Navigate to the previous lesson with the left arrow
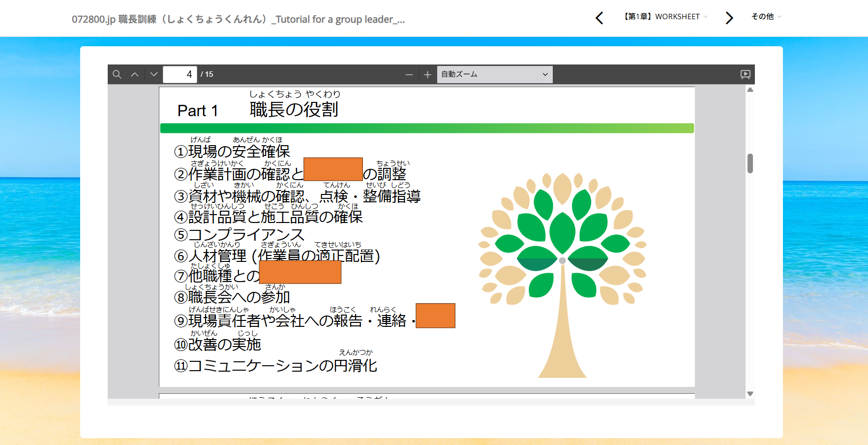The height and width of the screenshot is (445, 868). click(599, 18)
